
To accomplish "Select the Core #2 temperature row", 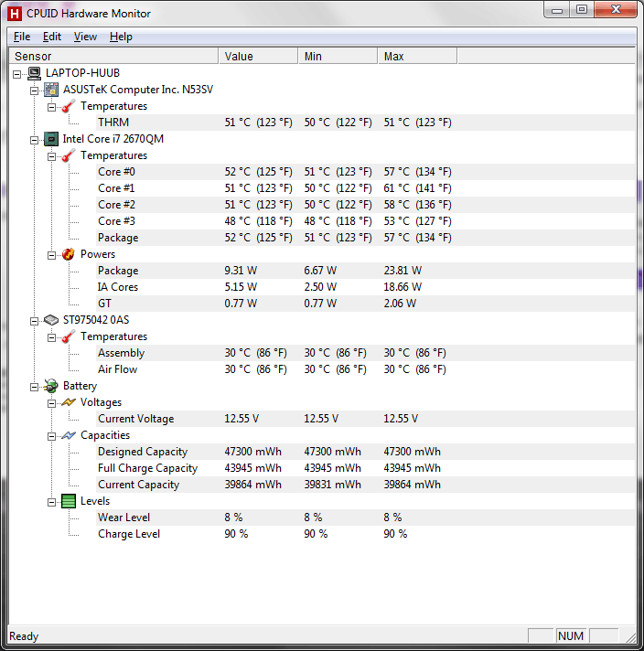I will 365,205.
